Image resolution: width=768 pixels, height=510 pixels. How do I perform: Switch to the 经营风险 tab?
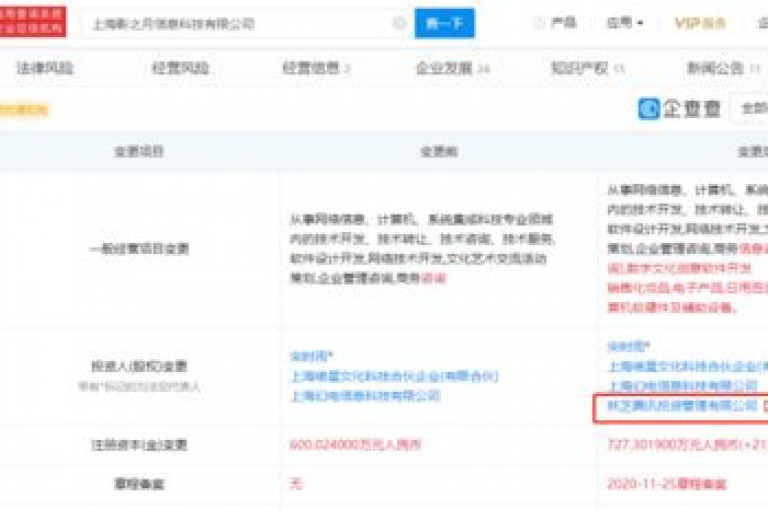pos(181,68)
